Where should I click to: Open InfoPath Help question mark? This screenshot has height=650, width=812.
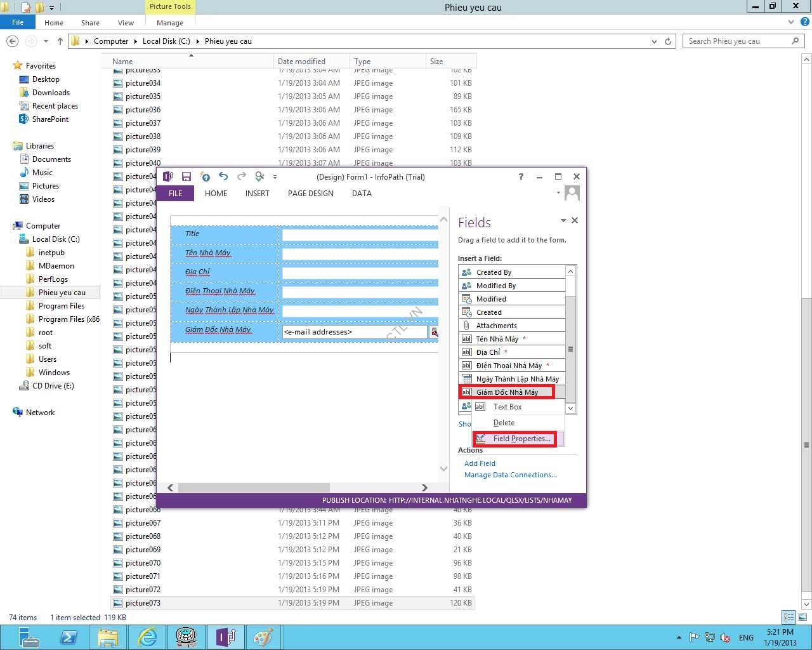pos(521,176)
